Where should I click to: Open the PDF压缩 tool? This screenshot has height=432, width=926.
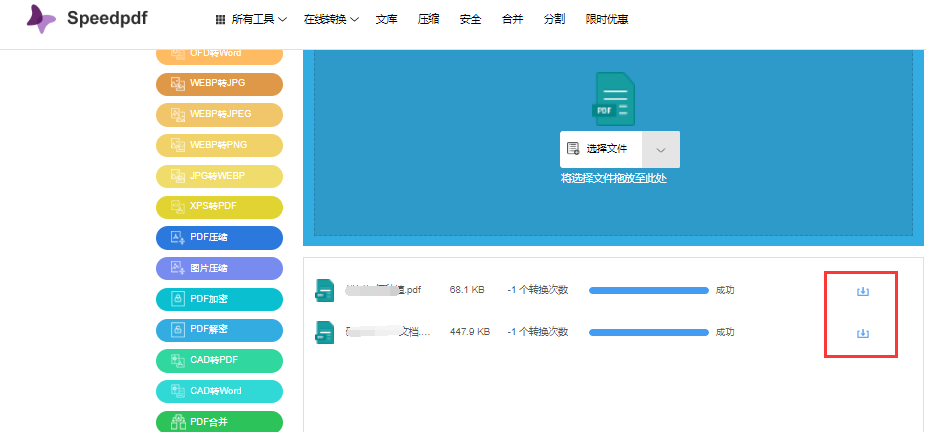point(219,237)
